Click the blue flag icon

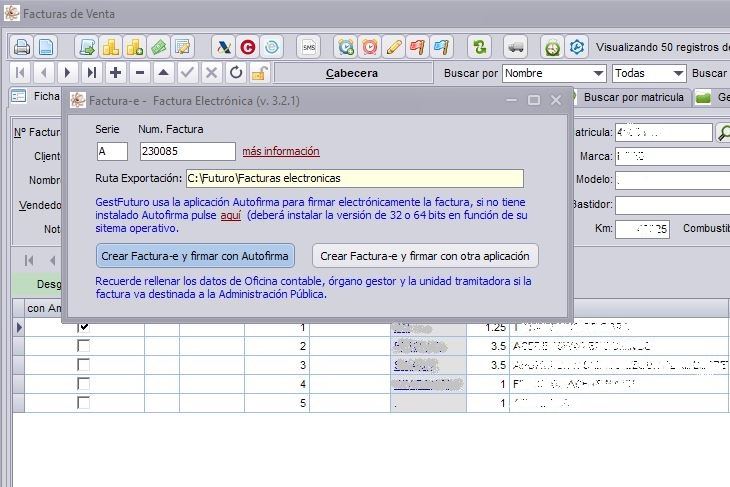(441, 47)
